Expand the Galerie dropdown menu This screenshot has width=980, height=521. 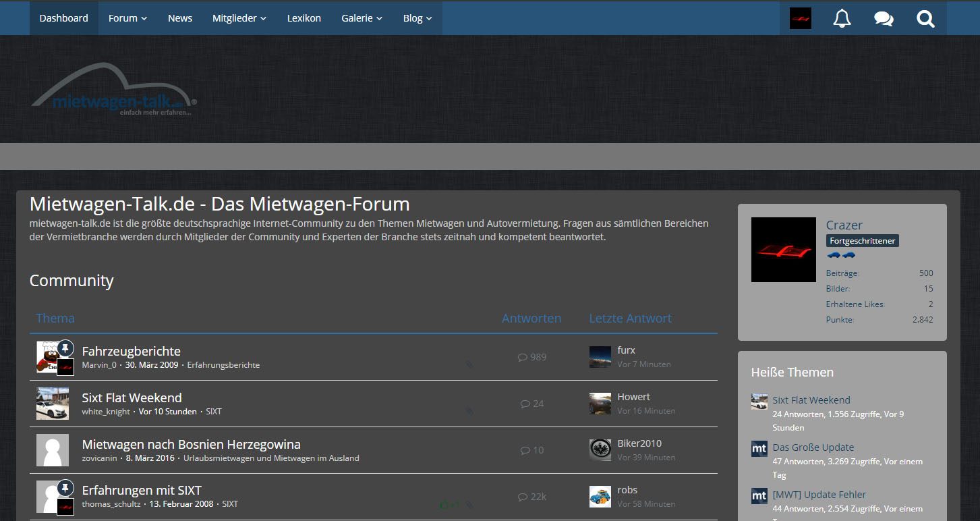tap(362, 18)
